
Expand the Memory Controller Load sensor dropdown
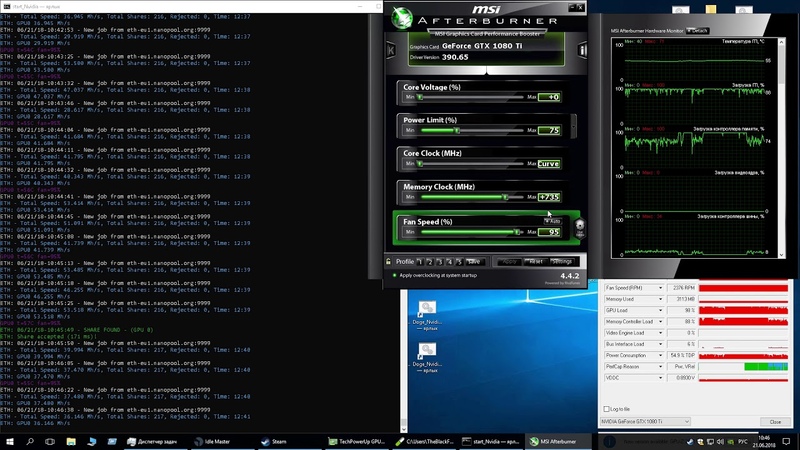660,321
